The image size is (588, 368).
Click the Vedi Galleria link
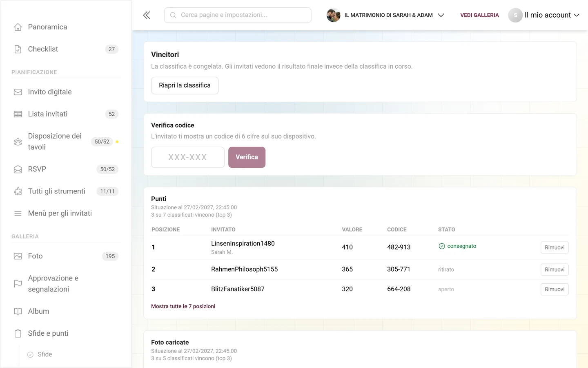(479, 15)
